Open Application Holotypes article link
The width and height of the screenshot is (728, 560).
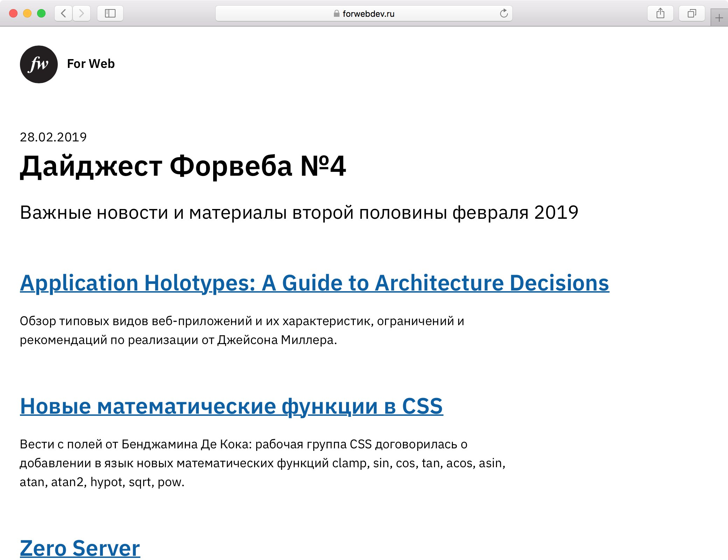coord(315,283)
